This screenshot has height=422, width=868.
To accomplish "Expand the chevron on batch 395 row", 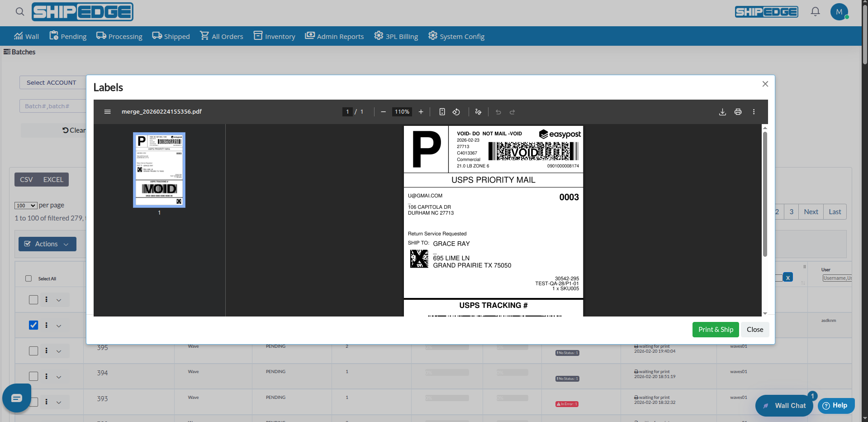I will tap(59, 351).
